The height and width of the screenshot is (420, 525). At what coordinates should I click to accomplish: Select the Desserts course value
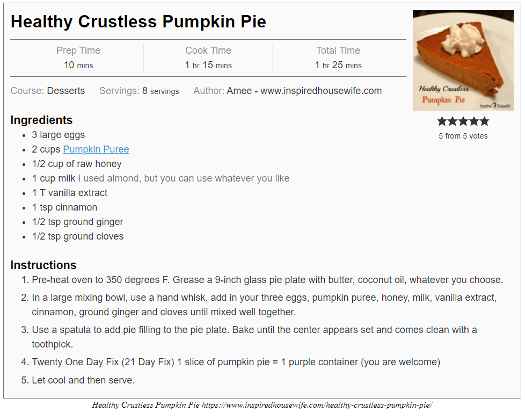(65, 91)
